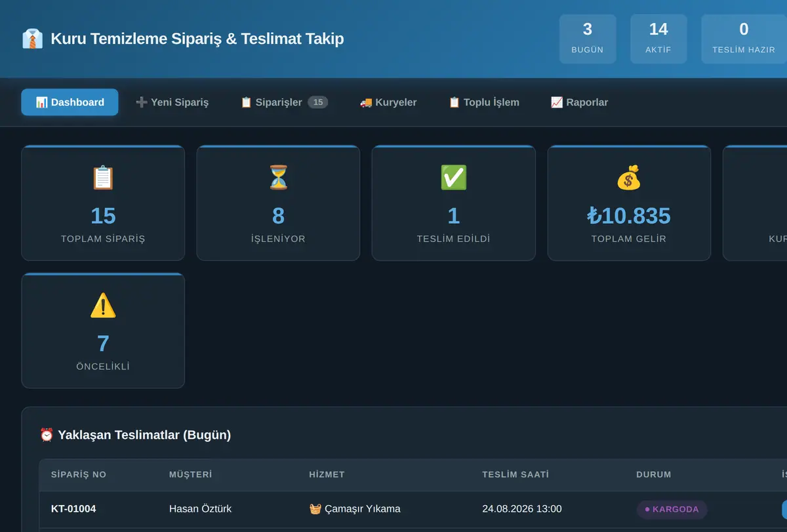Click customer name Hasan Öztürk
787x532 pixels.
200,509
